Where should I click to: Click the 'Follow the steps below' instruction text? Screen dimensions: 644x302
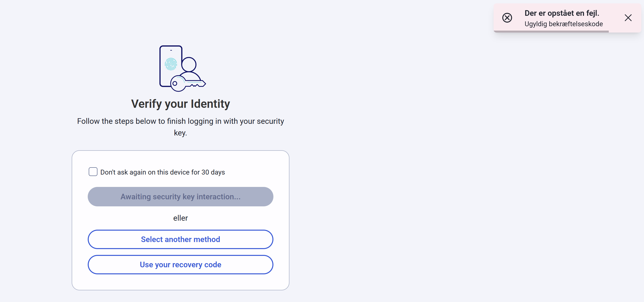(x=180, y=127)
